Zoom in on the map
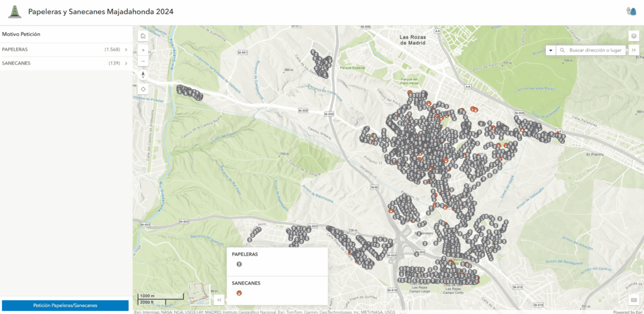The width and height of the screenshot is (644, 314). coord(143,50)
